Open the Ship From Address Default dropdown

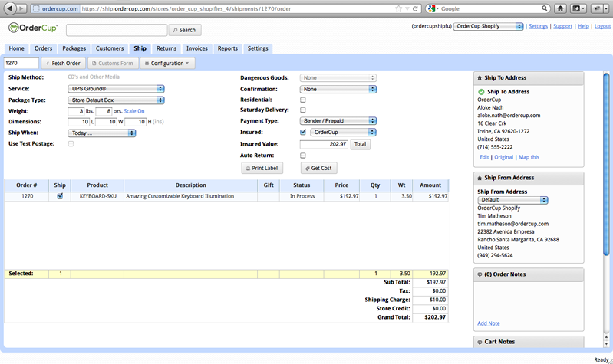point(512,199)
